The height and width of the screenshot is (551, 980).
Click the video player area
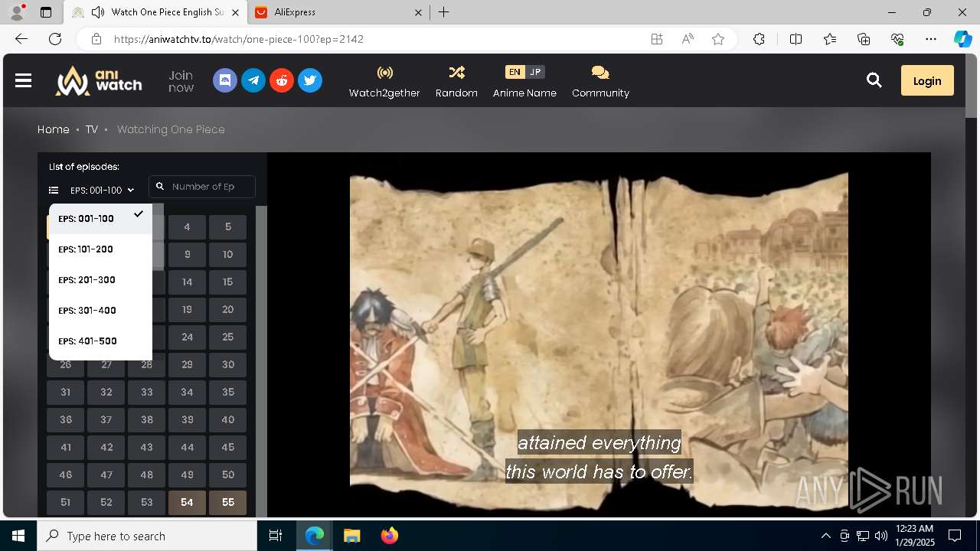599,335
